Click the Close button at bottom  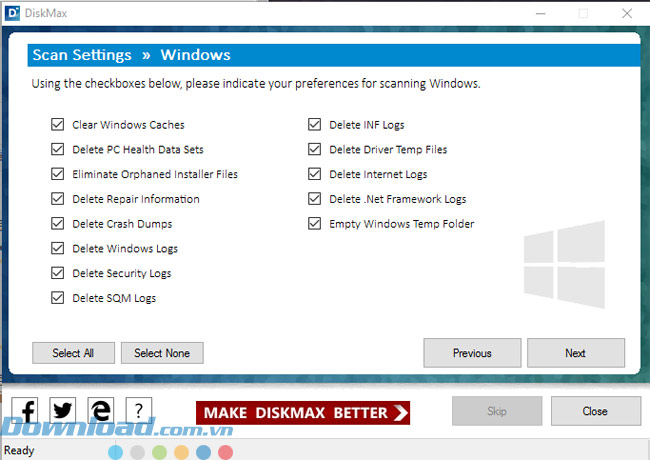point(596,411)
